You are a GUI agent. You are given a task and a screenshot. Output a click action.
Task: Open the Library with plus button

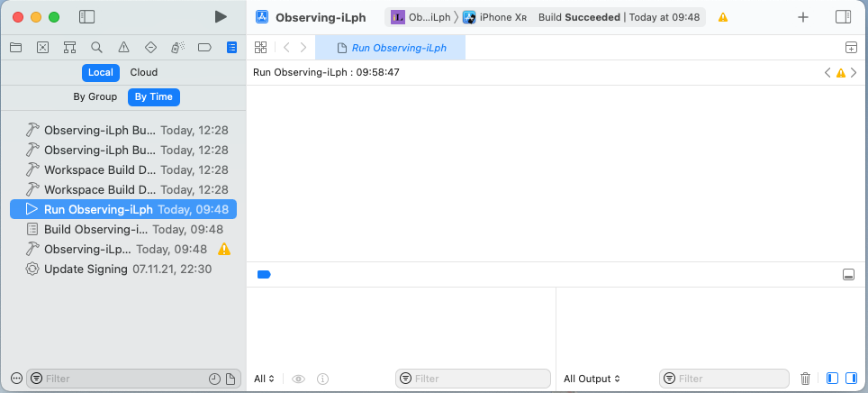point(802,17)
